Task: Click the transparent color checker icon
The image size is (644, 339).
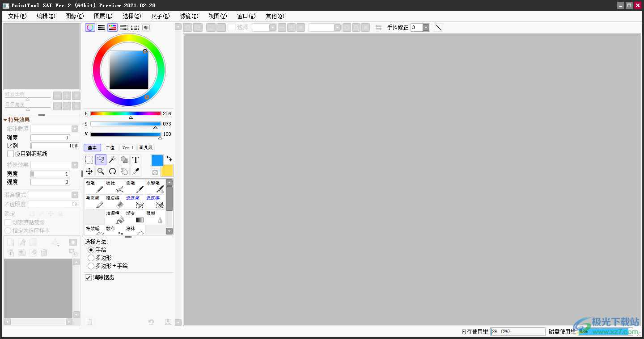Action: coord(155,172)
